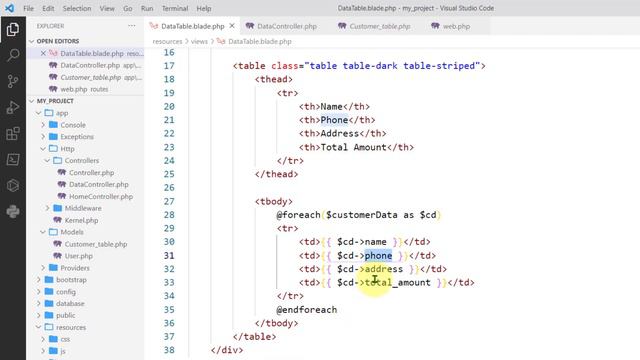This screenshot has width=640, height=360.
Task: Click '$customerData' on line 28
Action: 362,215
